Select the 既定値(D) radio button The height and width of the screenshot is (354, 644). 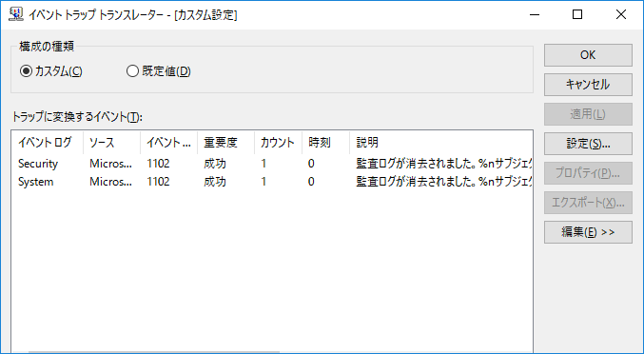[x=159, y=71]
